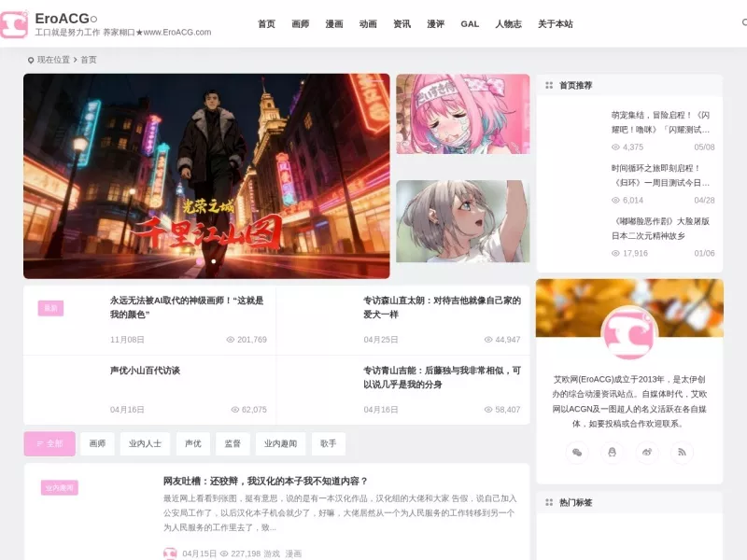The width and height of the screenshot is (747, 560).
Task: Select the 全部 filter tab
Action: click(x=49, y=444)
